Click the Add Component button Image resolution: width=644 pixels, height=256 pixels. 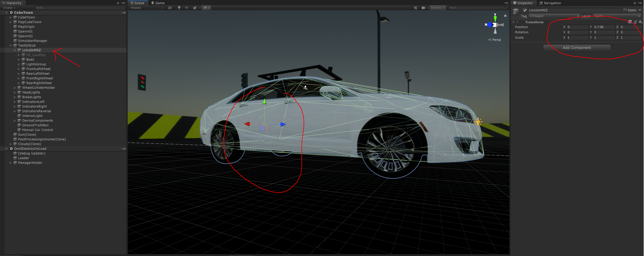tap(577, 48)
